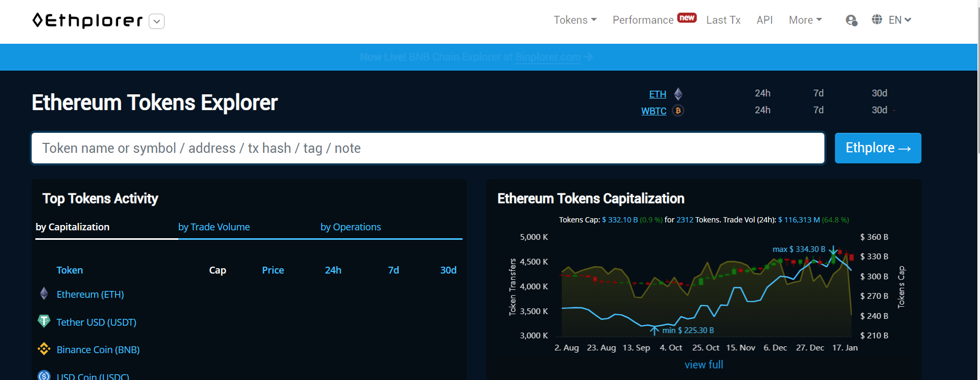Image resolution: width=980 pixels, height=380 pixels.
Task: Open the Ethereum (ETH) token link
Action: [x=90, y=295]
